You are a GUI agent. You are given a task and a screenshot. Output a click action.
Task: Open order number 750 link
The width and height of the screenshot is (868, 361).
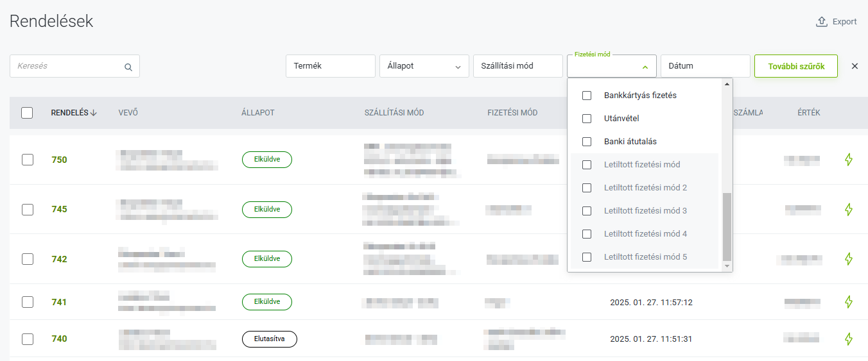click(59, 160)
